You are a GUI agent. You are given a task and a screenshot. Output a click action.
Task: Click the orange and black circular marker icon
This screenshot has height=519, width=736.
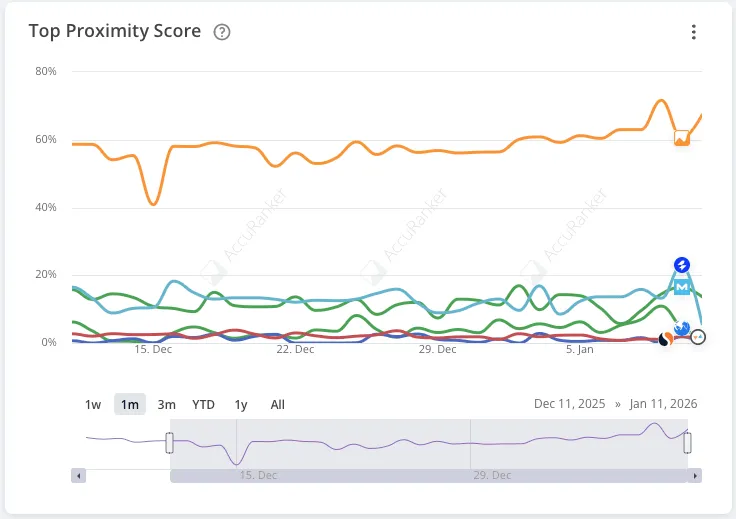[x=667, y=340]
